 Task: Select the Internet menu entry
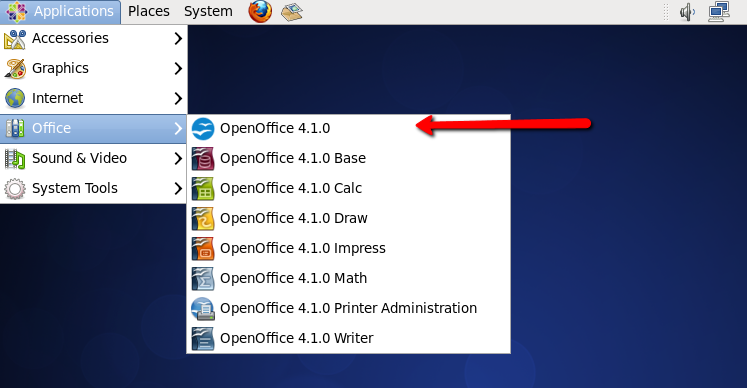tap(93, 99)
